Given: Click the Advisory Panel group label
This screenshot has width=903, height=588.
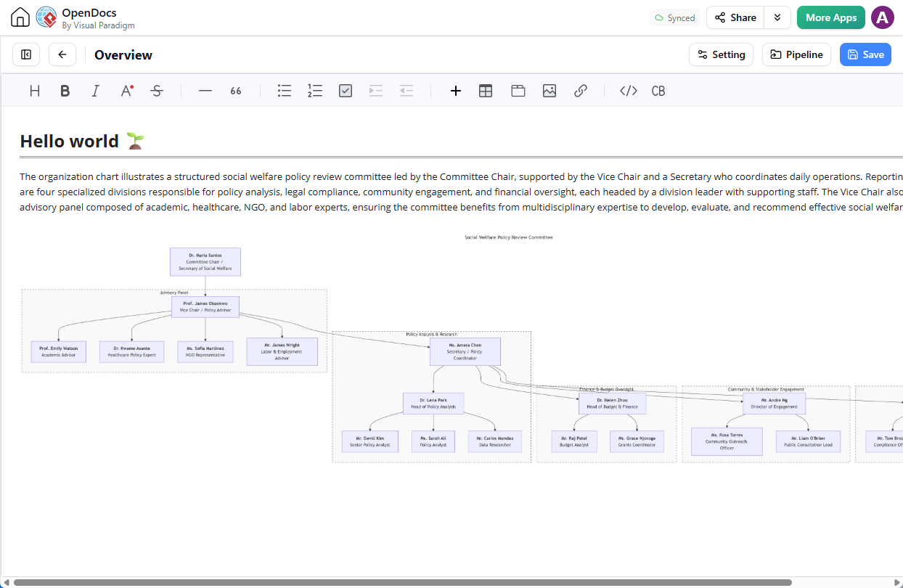Looking at the screenshot, I should click(x=174, y=293).
